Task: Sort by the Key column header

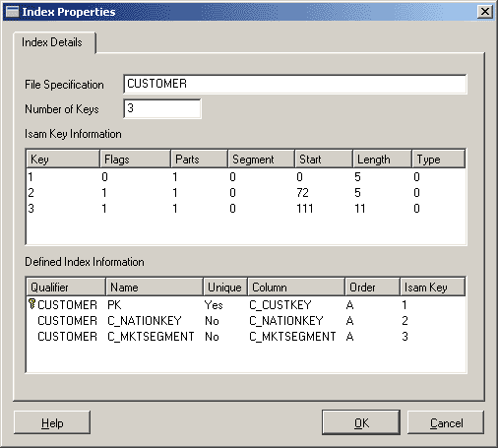Action: pos(63,160)
